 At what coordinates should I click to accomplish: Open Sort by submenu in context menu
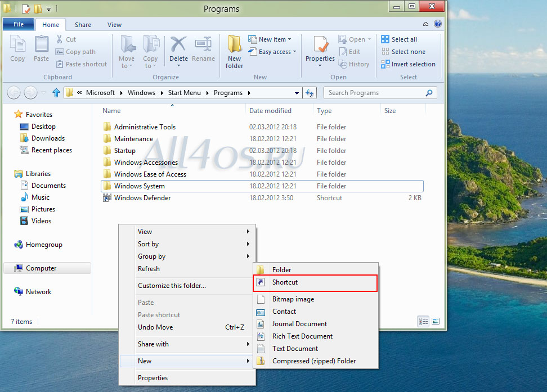coord(187,244)
